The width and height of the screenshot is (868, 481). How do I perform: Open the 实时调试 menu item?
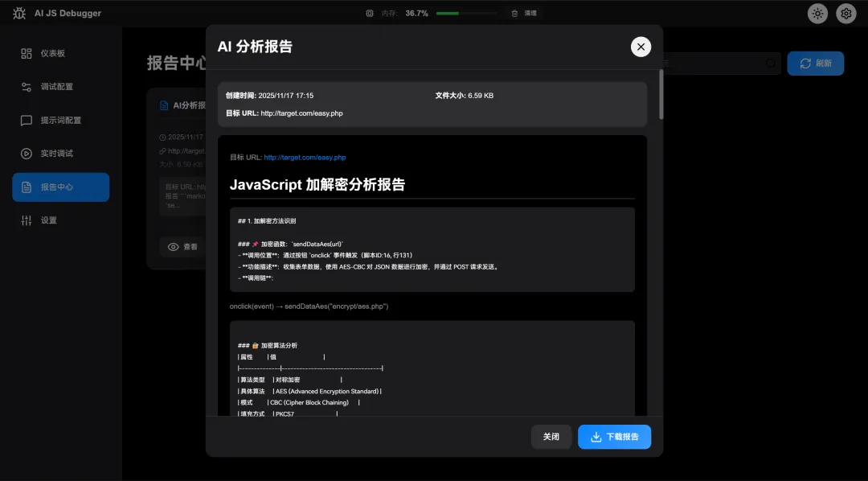(61, 154)
